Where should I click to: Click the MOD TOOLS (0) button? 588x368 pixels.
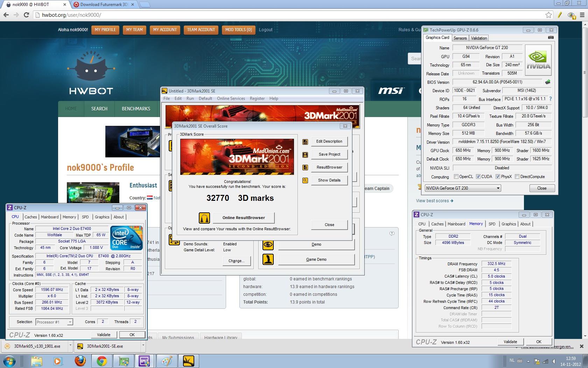pyautogui.click(x=238, y=30)
